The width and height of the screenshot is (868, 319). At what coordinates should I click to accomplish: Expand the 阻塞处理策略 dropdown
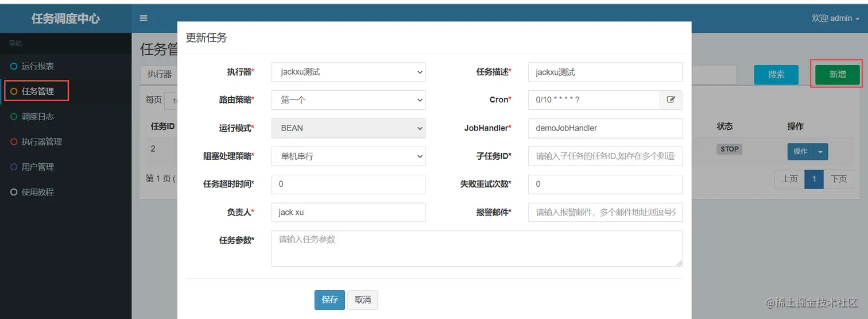tap(348, 156)
